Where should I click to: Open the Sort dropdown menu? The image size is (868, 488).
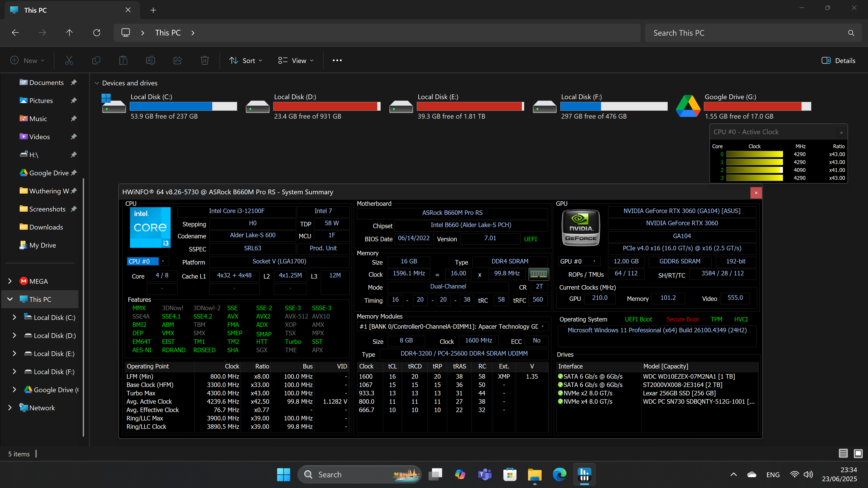tap(246, 61)
